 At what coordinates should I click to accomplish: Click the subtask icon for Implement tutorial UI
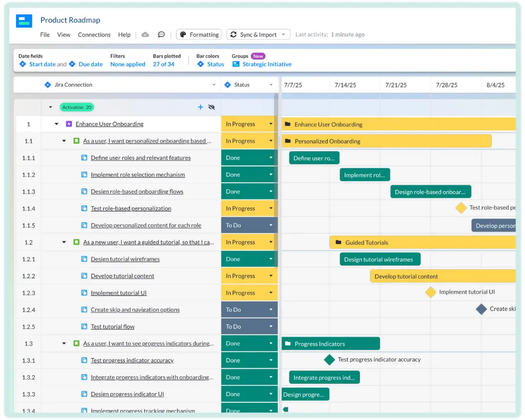[x=84, y=293]
